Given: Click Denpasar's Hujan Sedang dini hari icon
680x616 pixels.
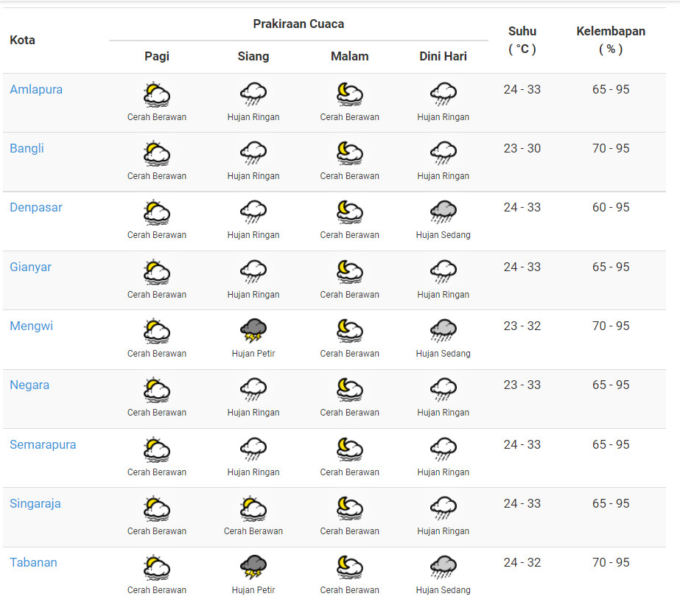Looking at the screenshot, I should click(x=444, y=211).
